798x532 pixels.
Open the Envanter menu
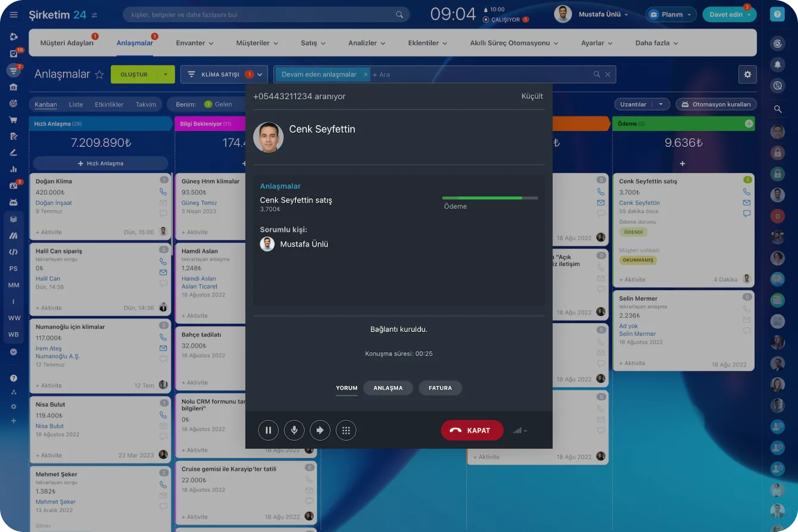pyautogui.click(x=195, y=43)
